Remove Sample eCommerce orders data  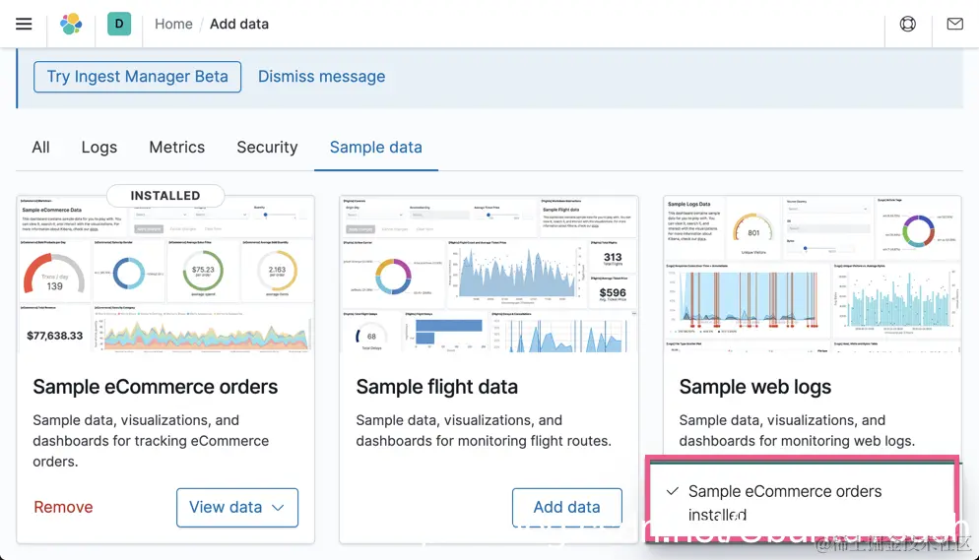click(x=63, y=508)
